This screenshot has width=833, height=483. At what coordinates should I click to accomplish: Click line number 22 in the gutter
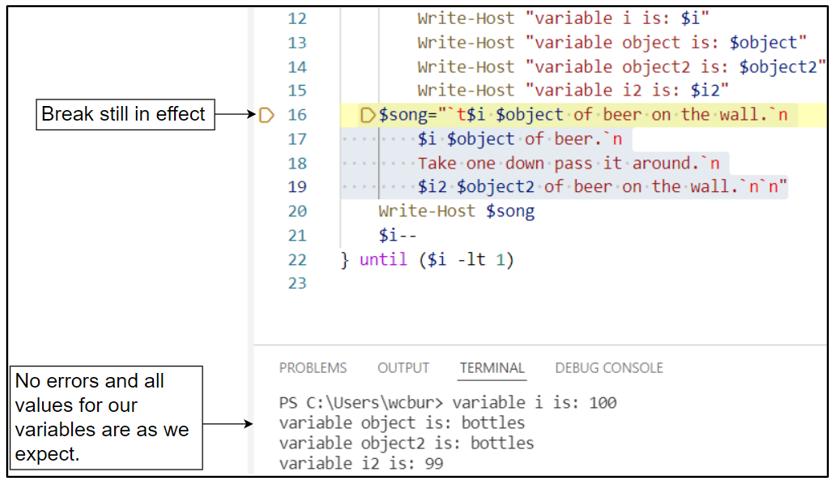click(298, 260)
